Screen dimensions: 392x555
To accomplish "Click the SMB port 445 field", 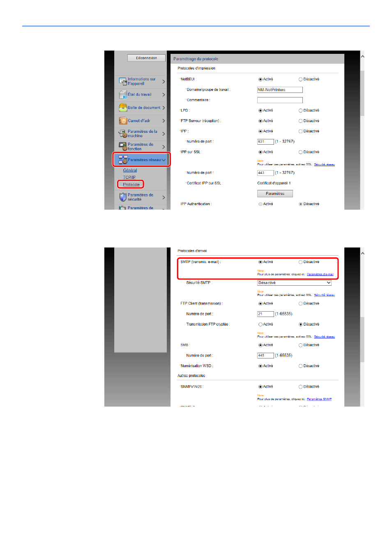I will pyautogui.click(x=265, y=355).
